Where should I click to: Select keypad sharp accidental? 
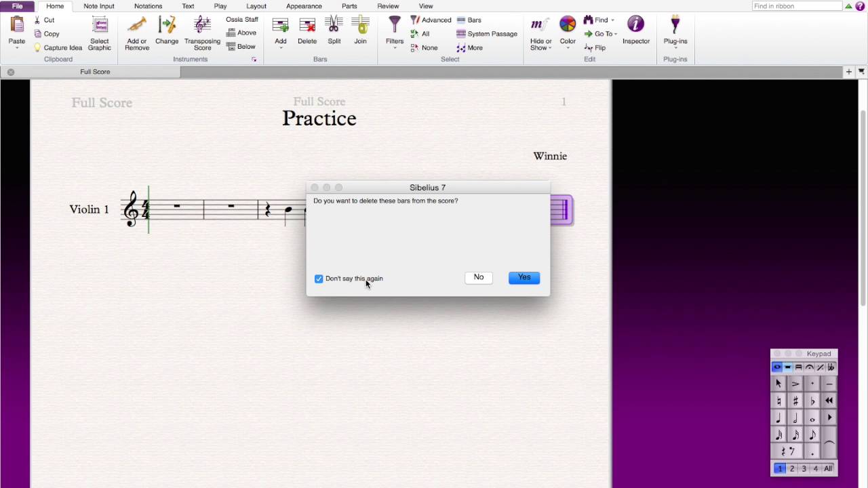(795, 401)
